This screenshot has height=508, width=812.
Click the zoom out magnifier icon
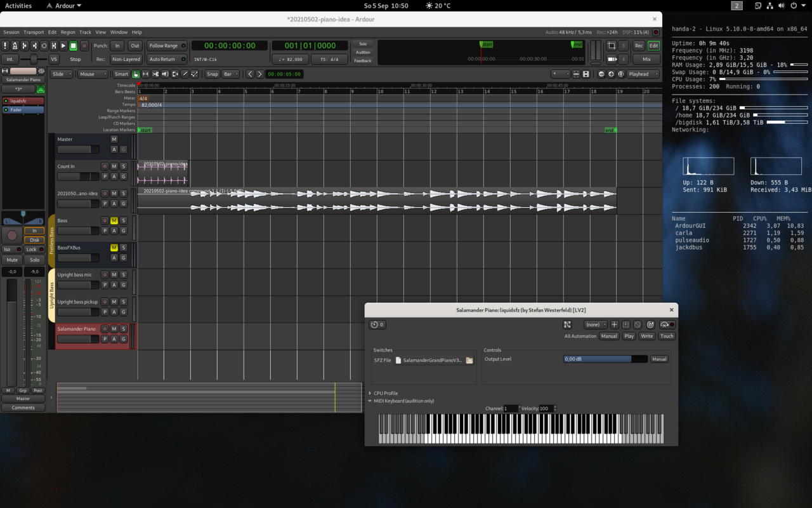pos(601,74)
